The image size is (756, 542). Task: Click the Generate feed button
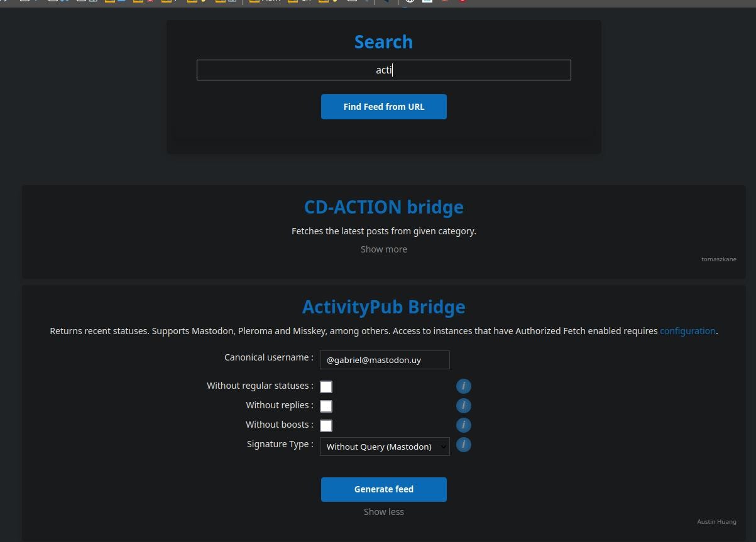383,489
